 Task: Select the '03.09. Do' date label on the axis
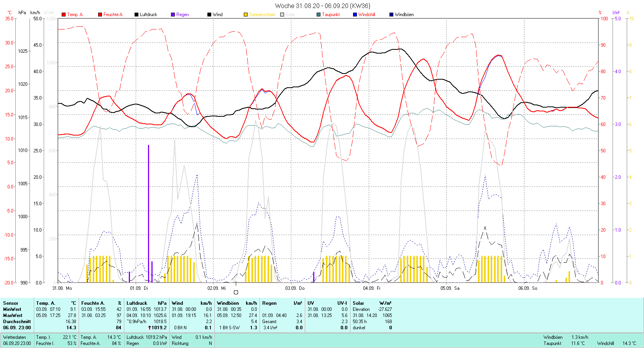[295, 288]
